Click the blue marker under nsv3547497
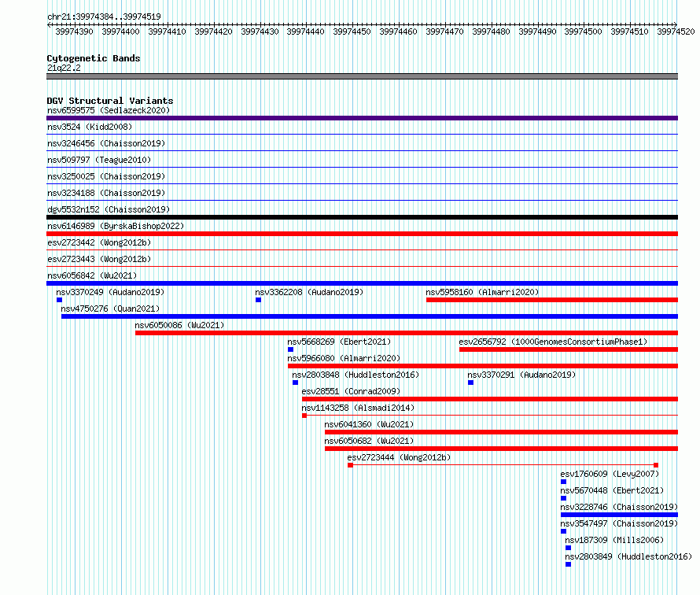 pos(563,531)
